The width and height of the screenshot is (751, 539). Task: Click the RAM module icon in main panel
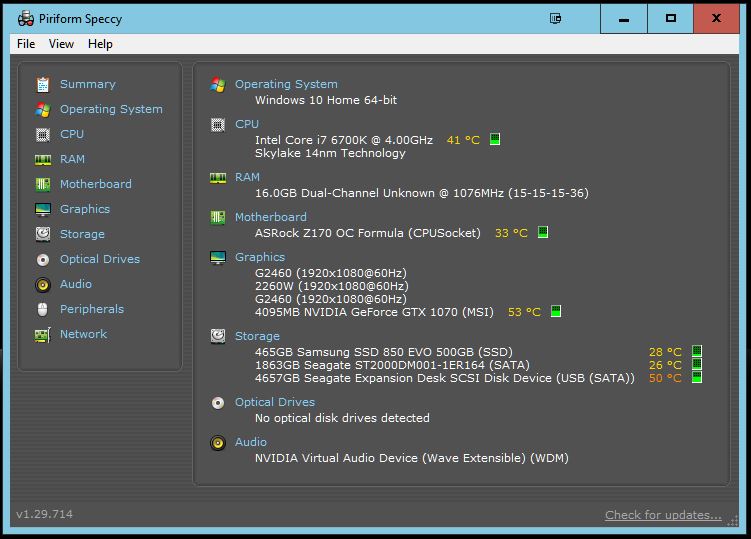pos(218,178)
